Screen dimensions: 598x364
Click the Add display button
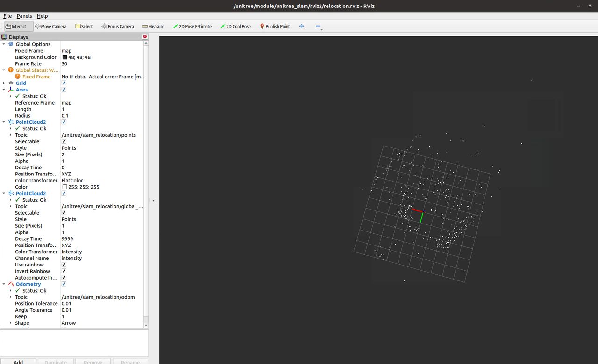(x=18, y=362)
